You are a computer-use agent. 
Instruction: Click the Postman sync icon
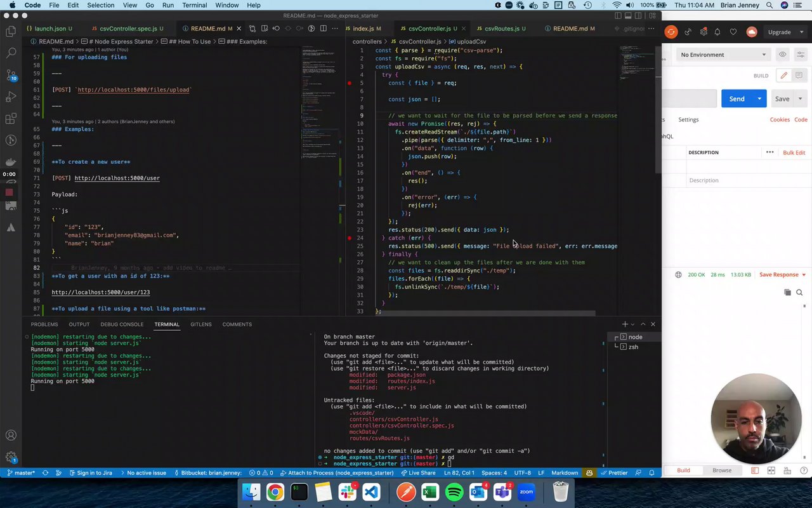click(671, 32)
